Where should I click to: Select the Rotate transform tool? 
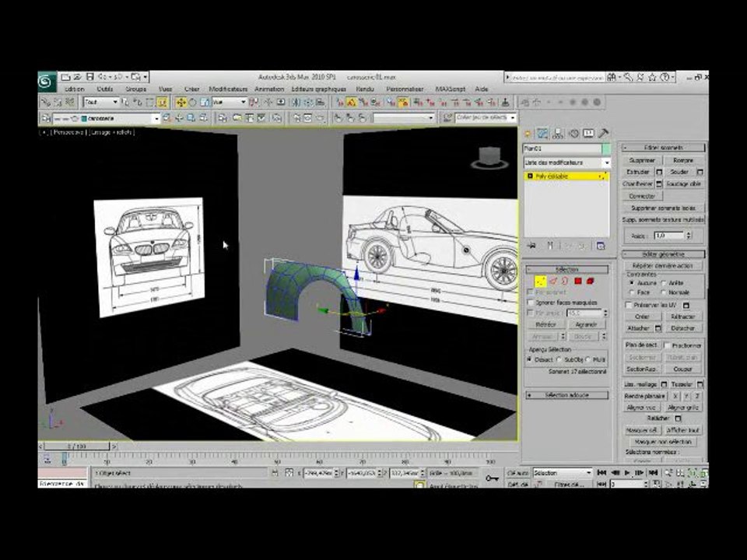pyautogui.click(x=192, y=102)
